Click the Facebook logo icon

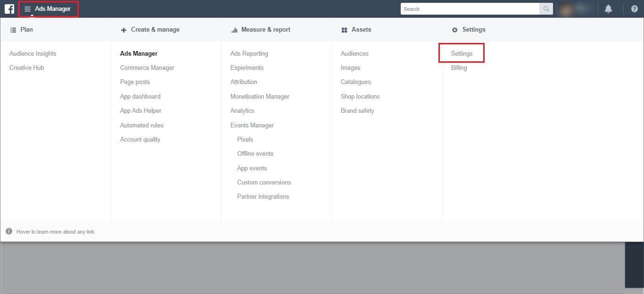pos(9,9)
